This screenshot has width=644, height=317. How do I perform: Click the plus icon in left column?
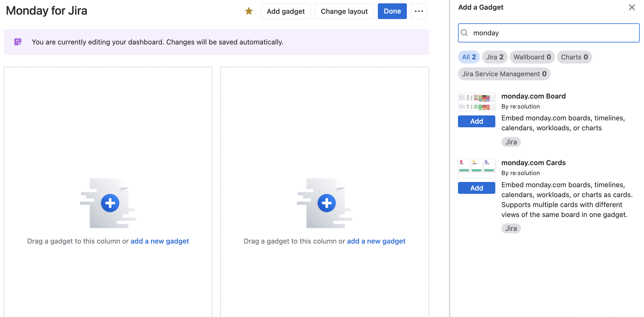point(110,203)
